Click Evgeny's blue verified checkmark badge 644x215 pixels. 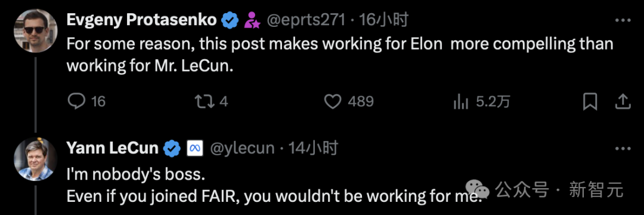tap(230, 20)
